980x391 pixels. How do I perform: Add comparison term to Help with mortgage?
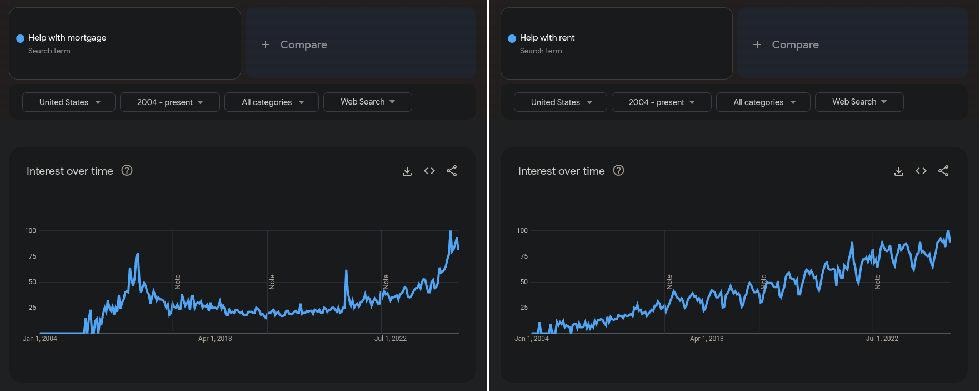361,43
